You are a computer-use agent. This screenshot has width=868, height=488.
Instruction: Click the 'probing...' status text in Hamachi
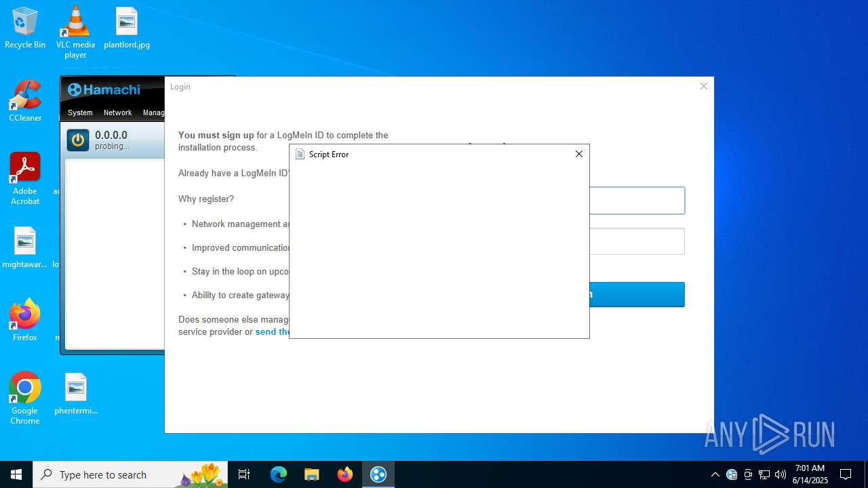click(x=112, y=146)
